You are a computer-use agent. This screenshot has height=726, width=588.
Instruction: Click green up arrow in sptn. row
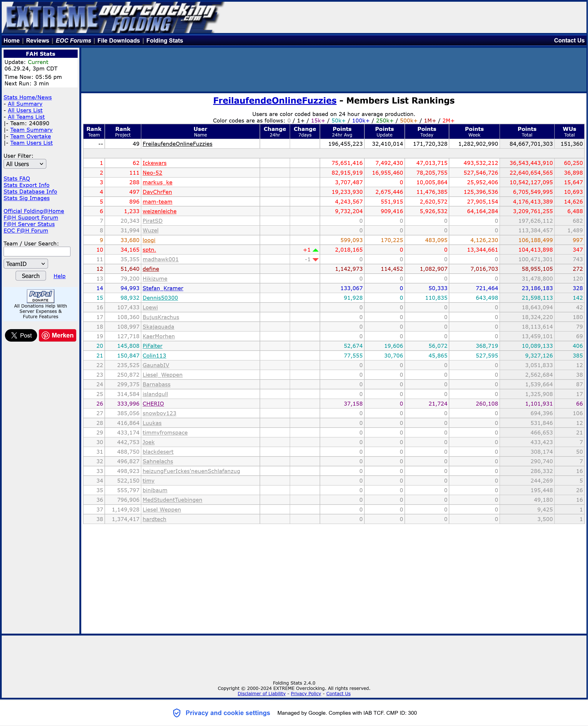tap(315, 250)
